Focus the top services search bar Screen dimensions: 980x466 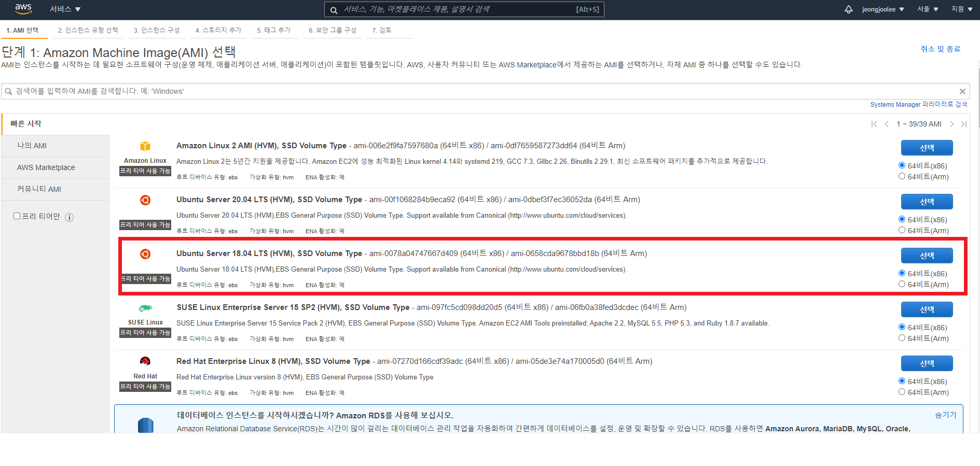point(464,9)
